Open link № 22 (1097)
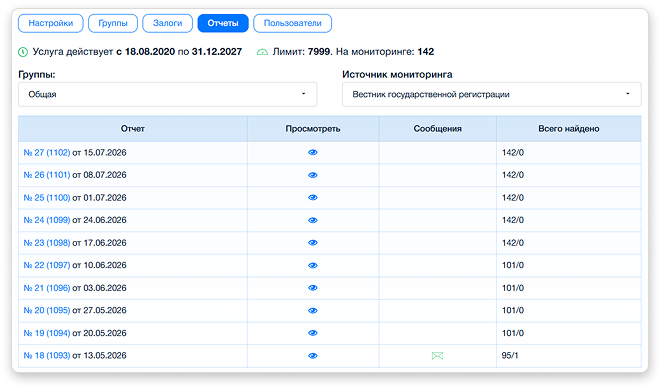 coord(47,265)
